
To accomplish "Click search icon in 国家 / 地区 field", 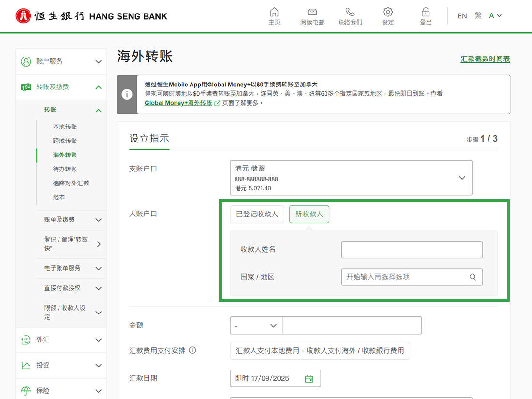I will (x=473, y=277).
